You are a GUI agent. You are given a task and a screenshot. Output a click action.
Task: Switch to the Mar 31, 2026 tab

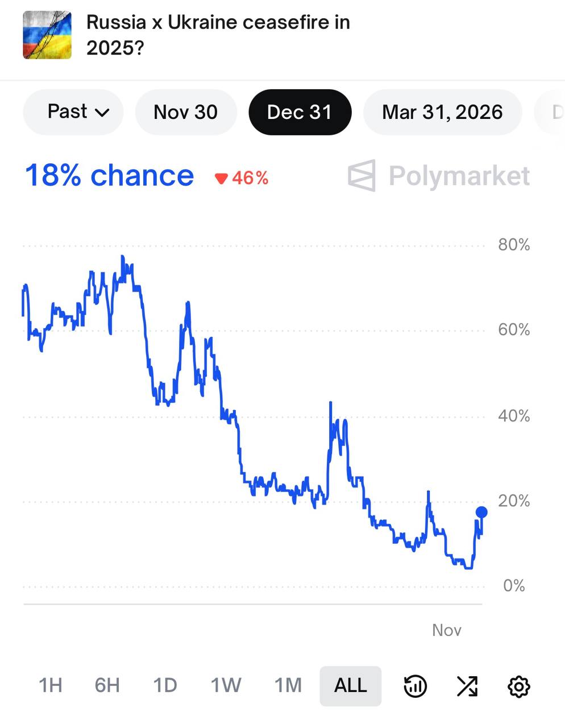[442, 112]
